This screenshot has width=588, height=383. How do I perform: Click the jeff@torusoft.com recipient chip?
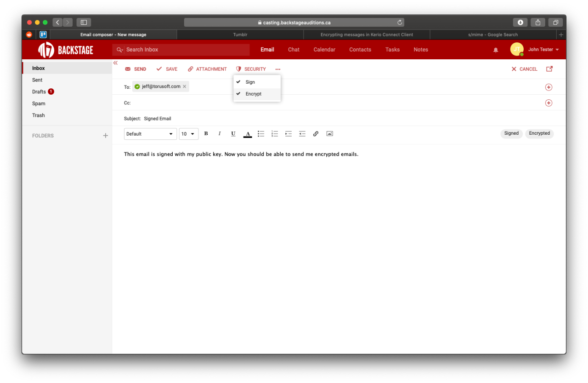[x=161, y=86]
